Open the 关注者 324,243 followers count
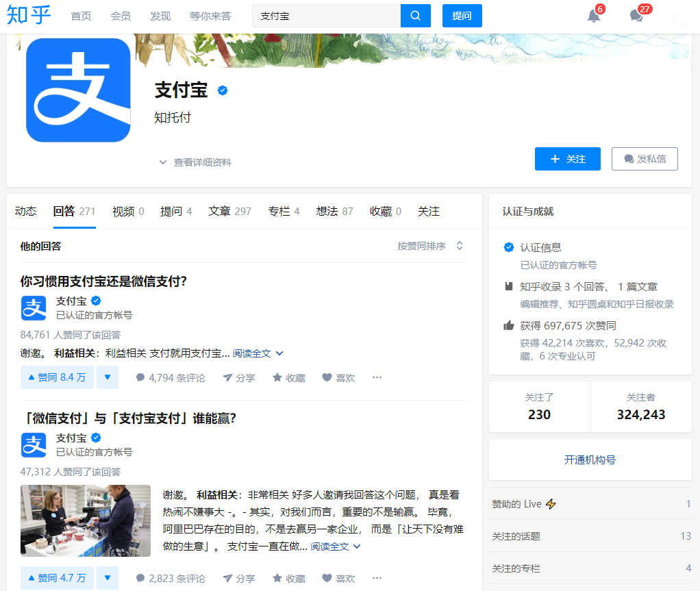Image resolution: width=700 pixels, height=591 pixels. pos(641,407)
